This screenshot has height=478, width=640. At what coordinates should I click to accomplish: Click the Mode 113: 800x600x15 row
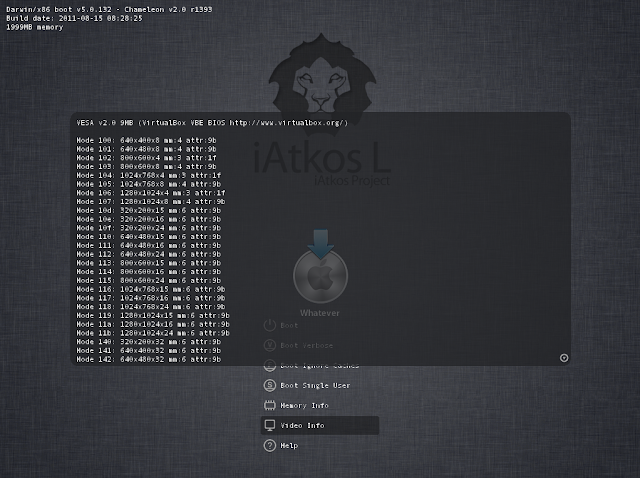(x=149, y=263)
